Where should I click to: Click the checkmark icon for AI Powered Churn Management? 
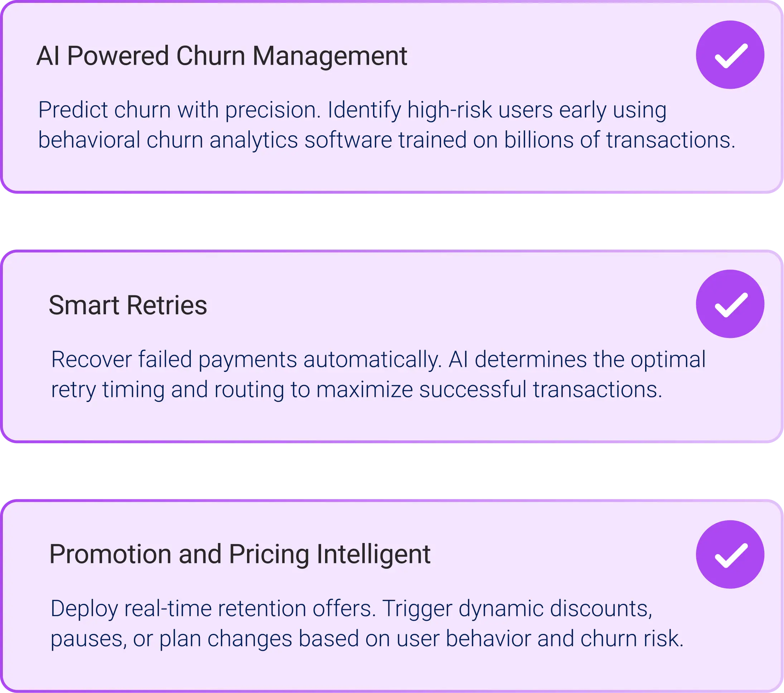pyautogui.click(x=730, y=55)
